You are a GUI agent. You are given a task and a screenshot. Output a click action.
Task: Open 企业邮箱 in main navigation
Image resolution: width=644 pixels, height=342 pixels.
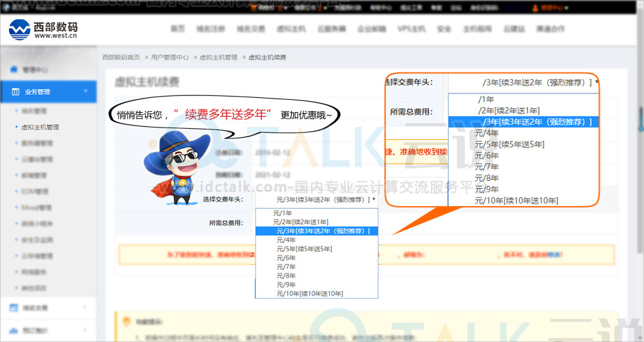pyautogui.click(x=372, y=29)
